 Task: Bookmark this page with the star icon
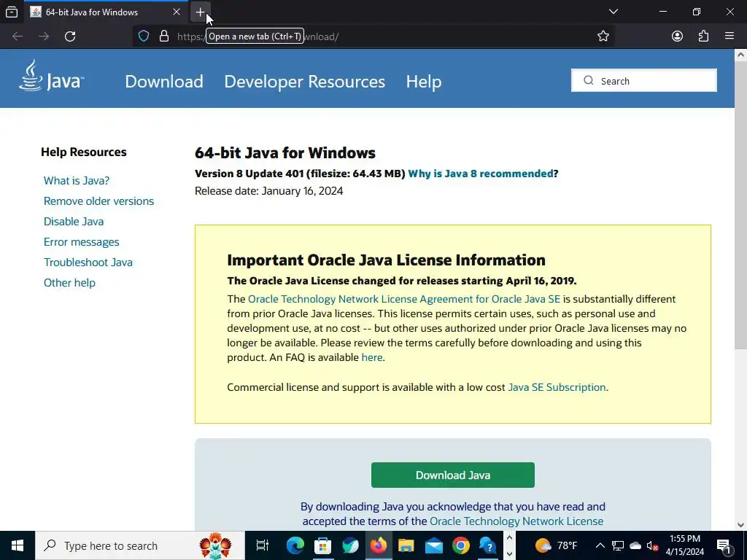click(x=603, y=36)
